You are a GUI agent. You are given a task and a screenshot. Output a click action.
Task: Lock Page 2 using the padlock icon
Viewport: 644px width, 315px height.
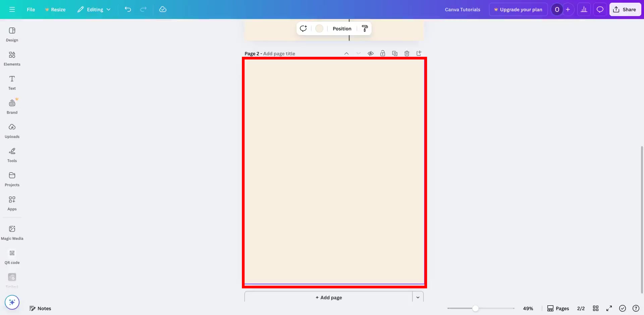383,53
